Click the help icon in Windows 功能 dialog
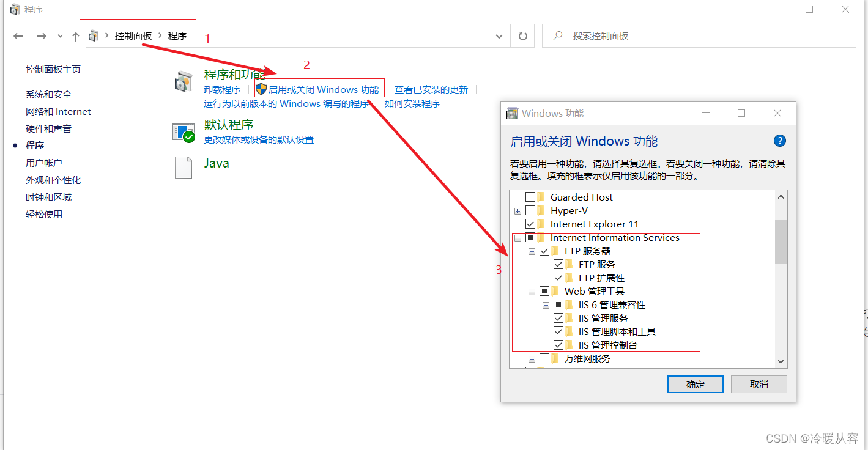868x450 pixels. [780, 141]
